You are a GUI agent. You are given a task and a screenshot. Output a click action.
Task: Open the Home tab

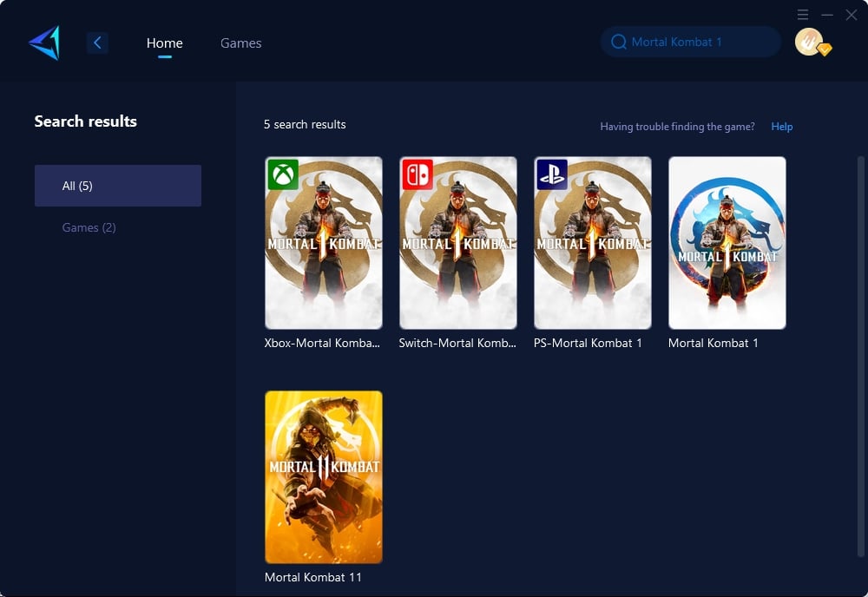click(x=164, y=43)
